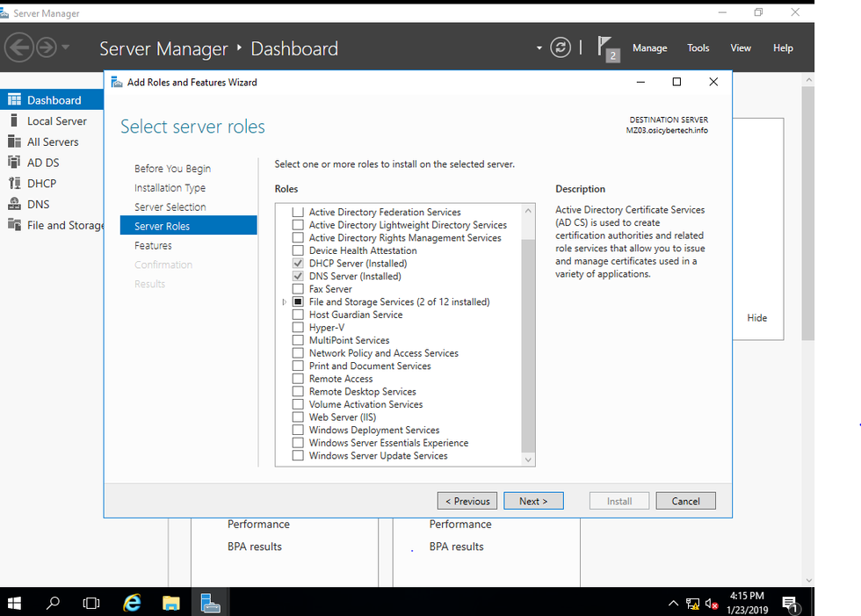
Task: Go to the Before You Begin wizard step
Action: point(172,169)
